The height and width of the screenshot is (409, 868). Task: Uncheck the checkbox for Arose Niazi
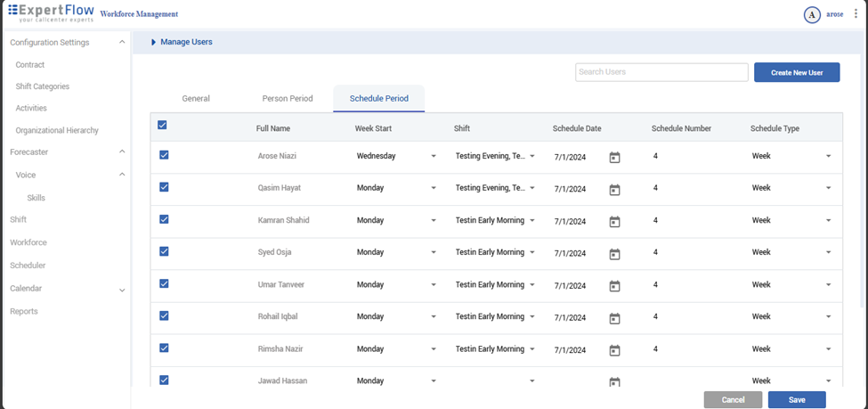[164, 155]
